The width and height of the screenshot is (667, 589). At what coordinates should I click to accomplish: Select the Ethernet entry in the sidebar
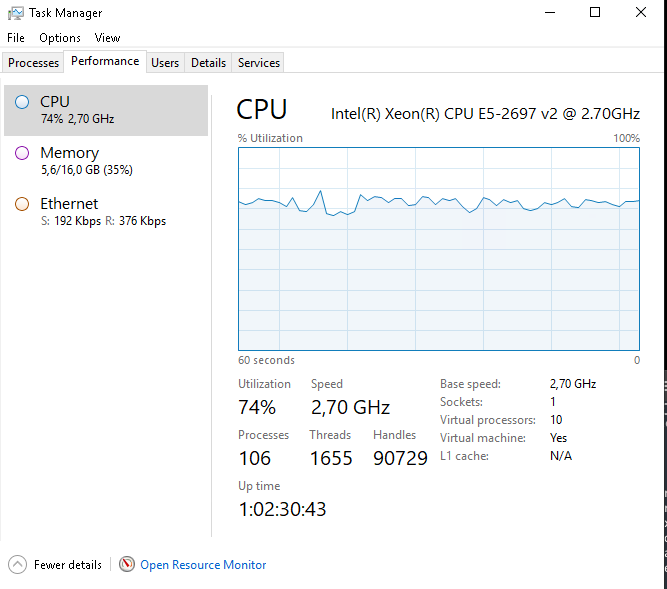point(106,212)
